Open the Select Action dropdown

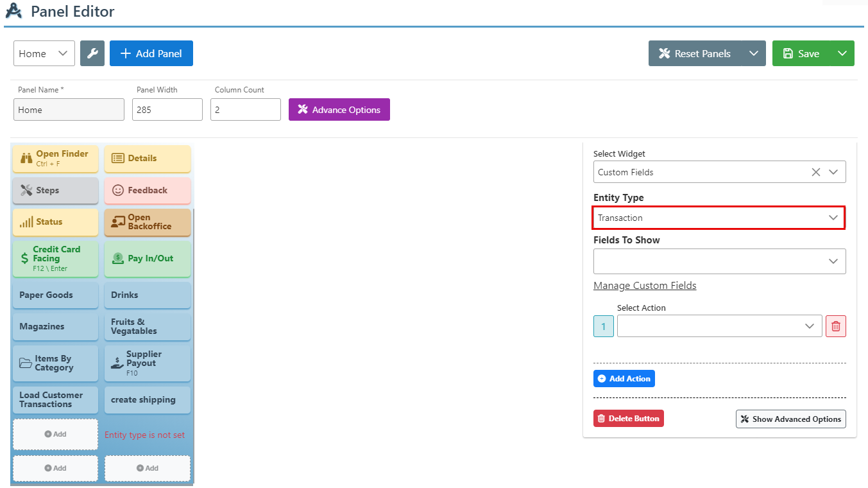click(x=719, y=326)
